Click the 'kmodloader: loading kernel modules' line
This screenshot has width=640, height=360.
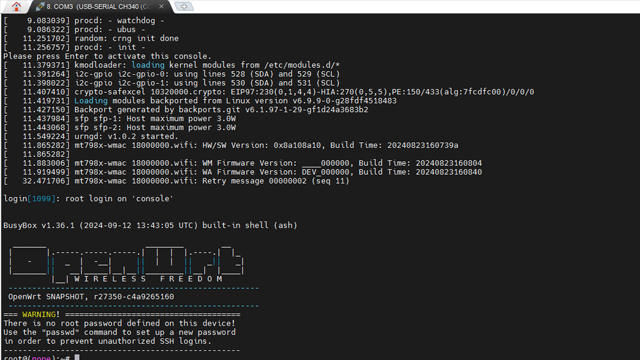click(x=171, y=65)
